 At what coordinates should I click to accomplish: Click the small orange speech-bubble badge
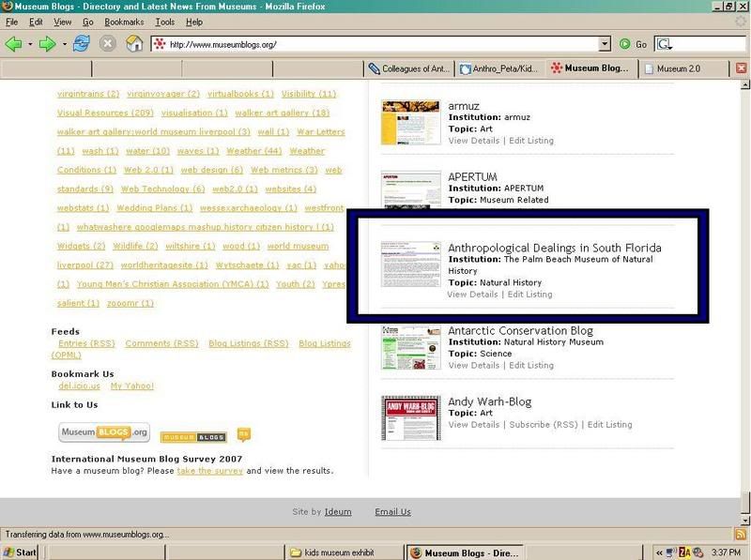pyautogui.click(x=244, y=434)
